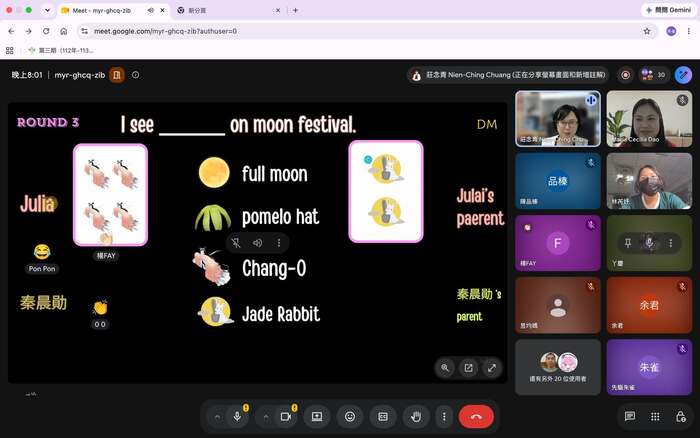Image resolution: width=700 pixels, height=438 pixels.
Task: Expand audio settings arrow beside microphone
Action: [217, 417]
